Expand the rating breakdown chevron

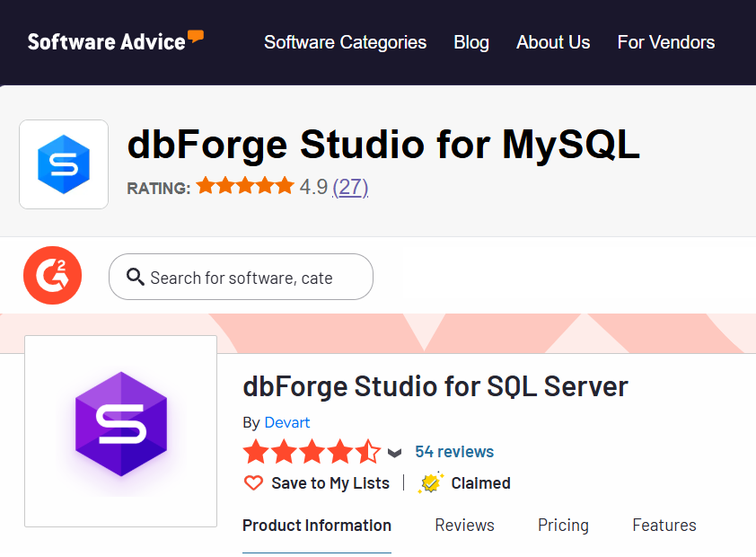(x=394, y=453)
